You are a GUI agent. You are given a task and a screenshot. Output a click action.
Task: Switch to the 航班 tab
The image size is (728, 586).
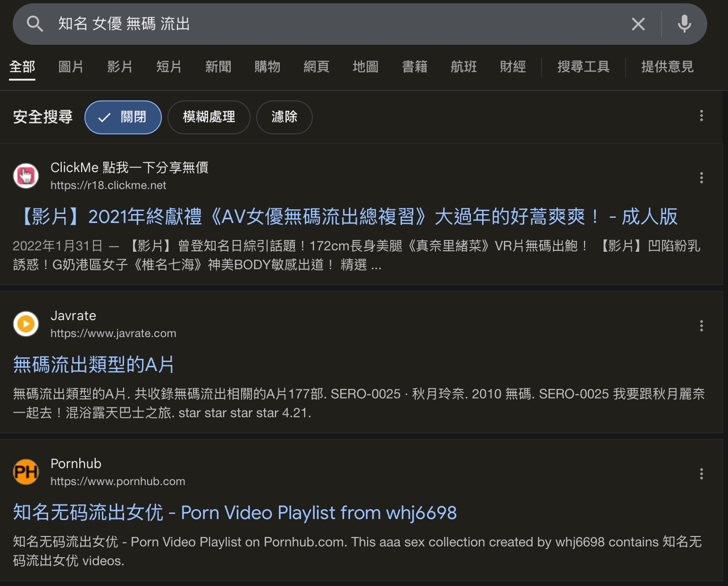(463, 67)
